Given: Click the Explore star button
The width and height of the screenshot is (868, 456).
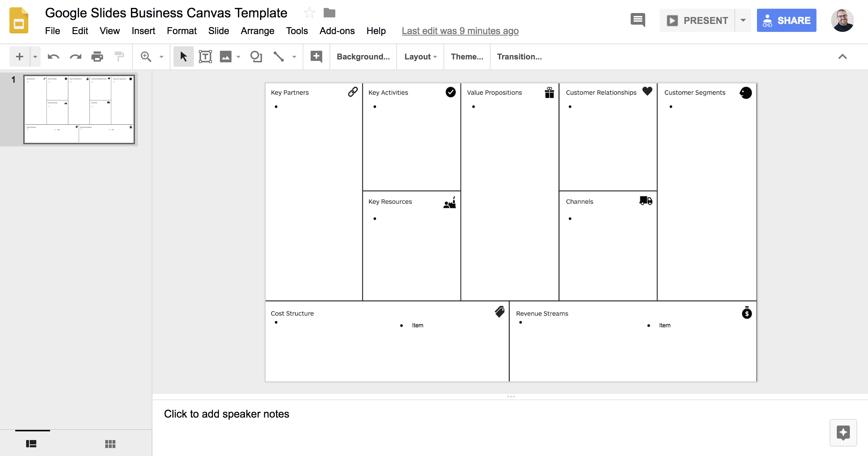Looking at the screenshot, I should 843,432.
